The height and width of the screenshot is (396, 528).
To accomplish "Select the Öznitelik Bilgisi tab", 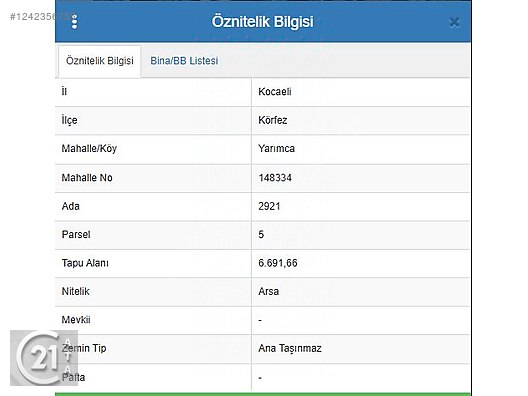I will (x=100, y=61).
